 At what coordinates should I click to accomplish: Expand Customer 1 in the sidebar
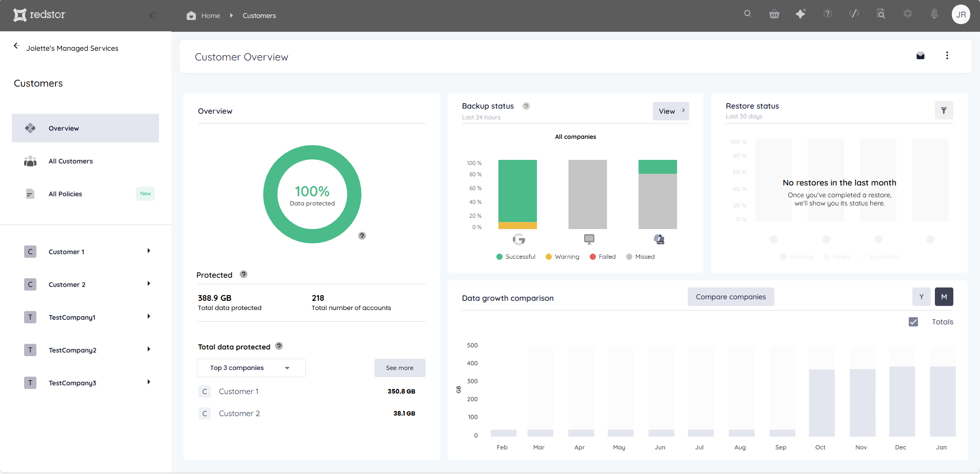click(149, 251)
